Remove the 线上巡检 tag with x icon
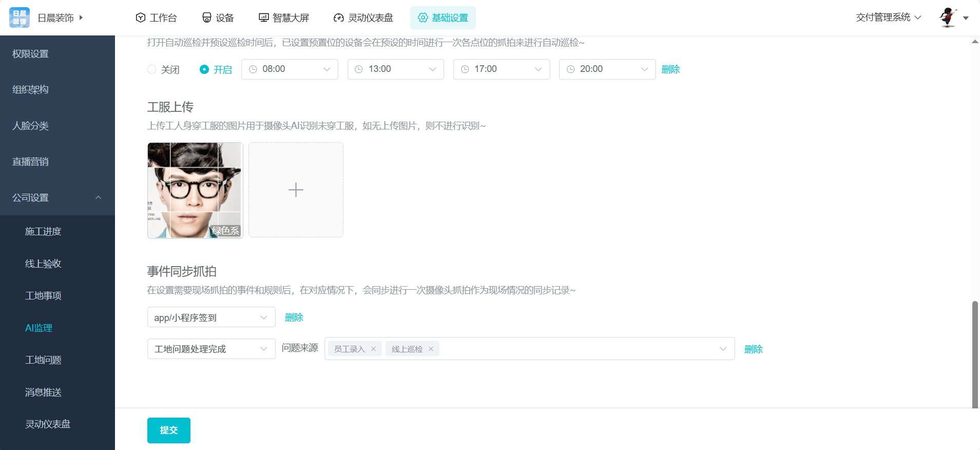This screenshot has width=980, height=450. [x=431, y=349]
